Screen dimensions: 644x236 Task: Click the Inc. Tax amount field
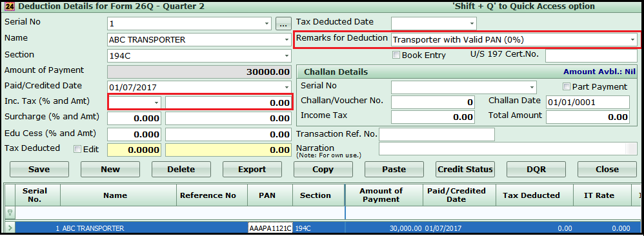[228, 103]
